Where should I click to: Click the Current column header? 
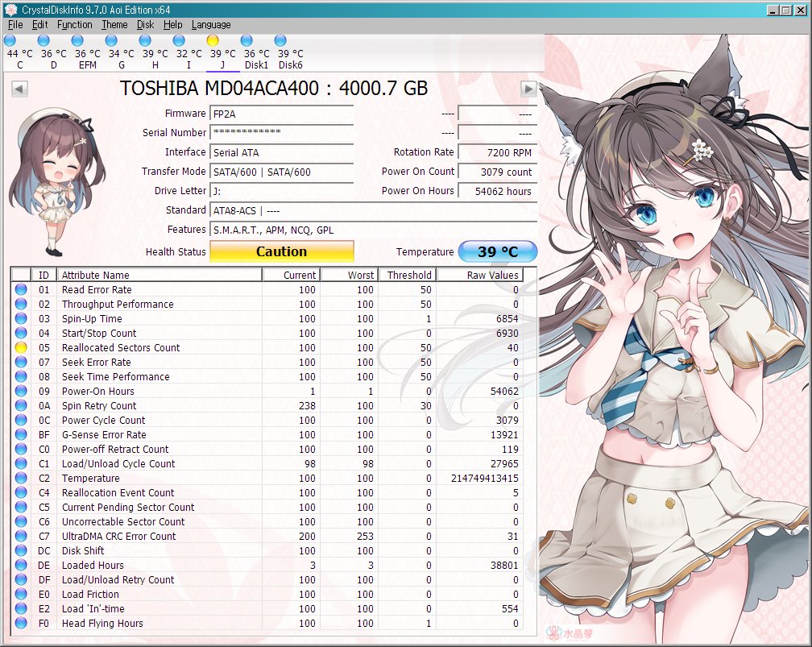[292, 275]
